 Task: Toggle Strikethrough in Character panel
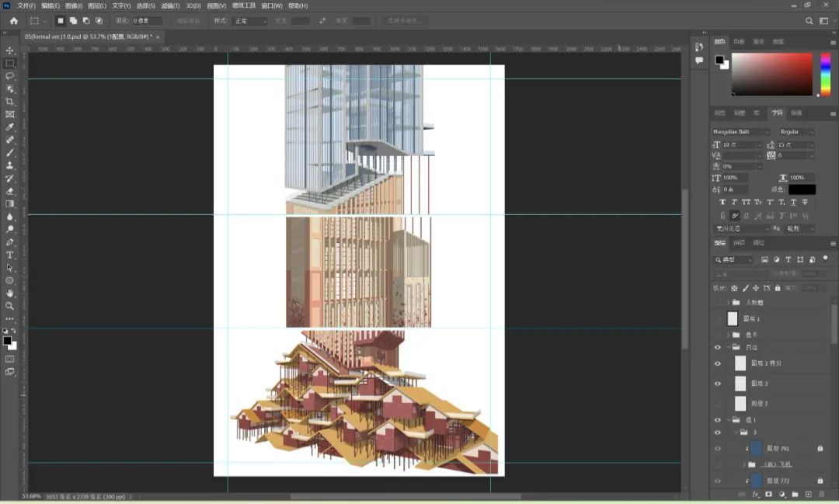point(805,202)
